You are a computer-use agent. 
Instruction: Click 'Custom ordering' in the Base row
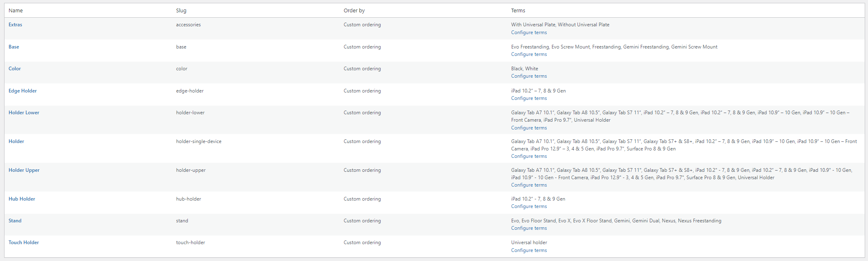click(x=362, y=47)
